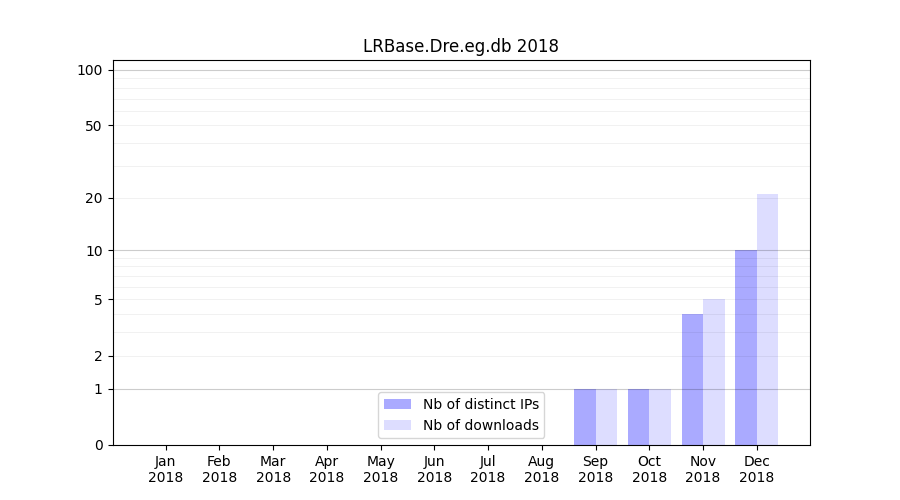Click the Jun 2018 x-axis label
This screenshot has width=900, height=500.
pos(434,469)
